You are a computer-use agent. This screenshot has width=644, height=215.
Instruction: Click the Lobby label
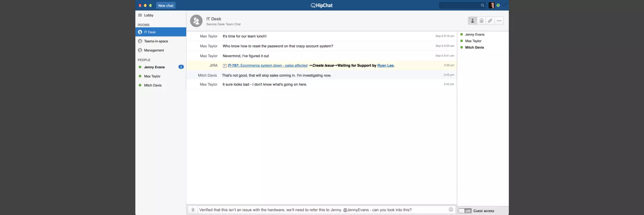(149, 15)
